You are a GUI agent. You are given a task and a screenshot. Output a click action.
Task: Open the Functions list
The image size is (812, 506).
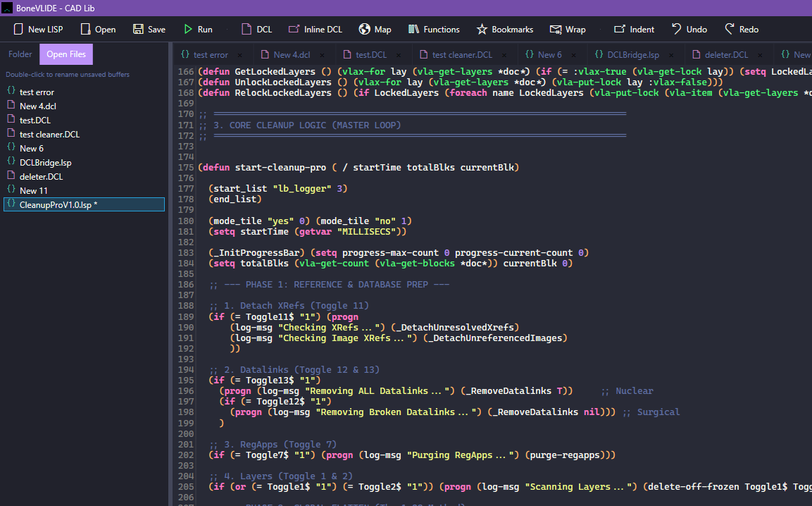434,30
